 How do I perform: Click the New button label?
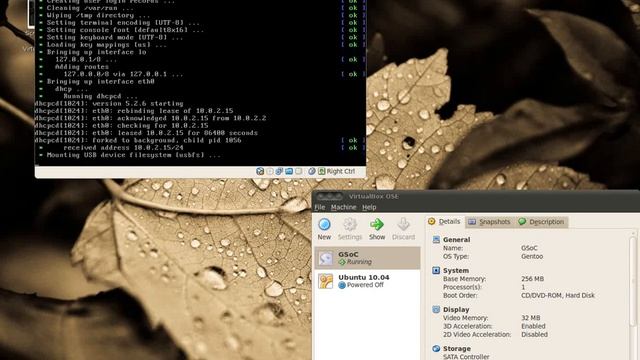click(x=324, y=237)
